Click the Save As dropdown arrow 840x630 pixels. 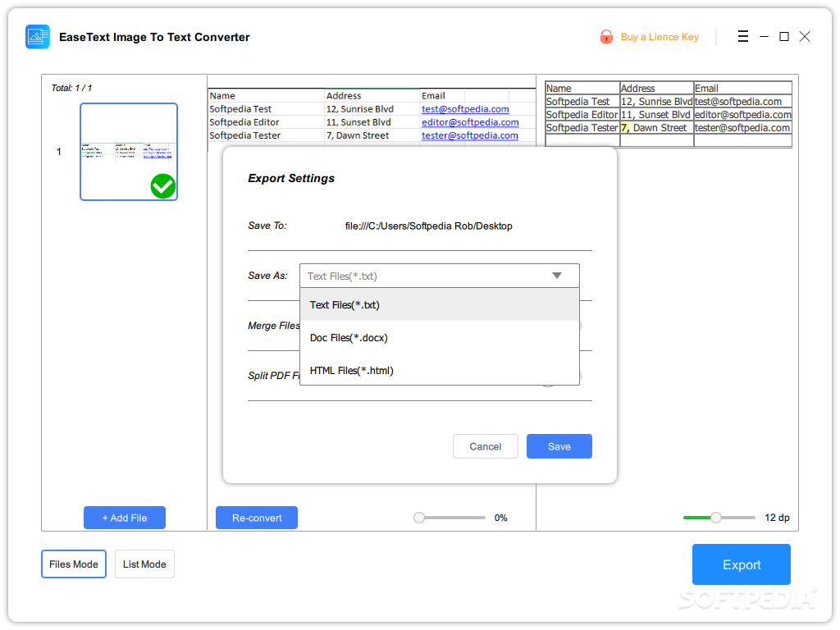[557, 276]
